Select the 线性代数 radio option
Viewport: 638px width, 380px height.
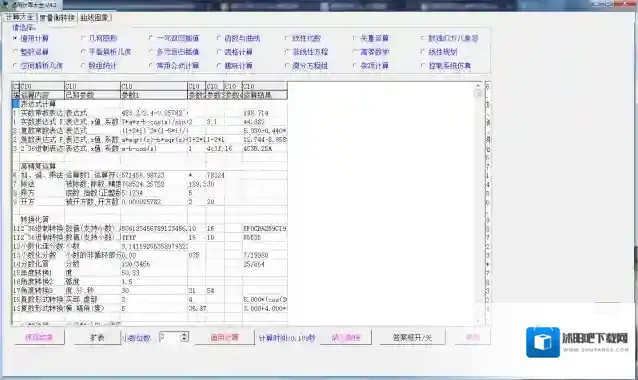click(303, 38)
